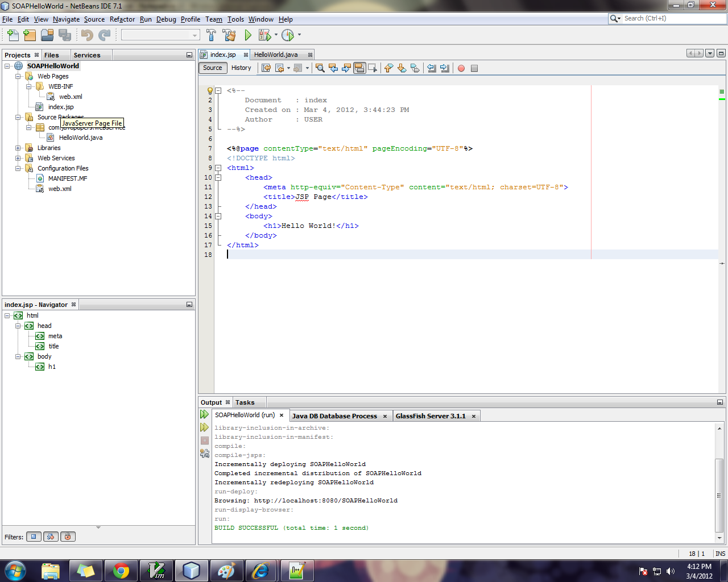Select the New File icon in the toolbar

[13, 35]
